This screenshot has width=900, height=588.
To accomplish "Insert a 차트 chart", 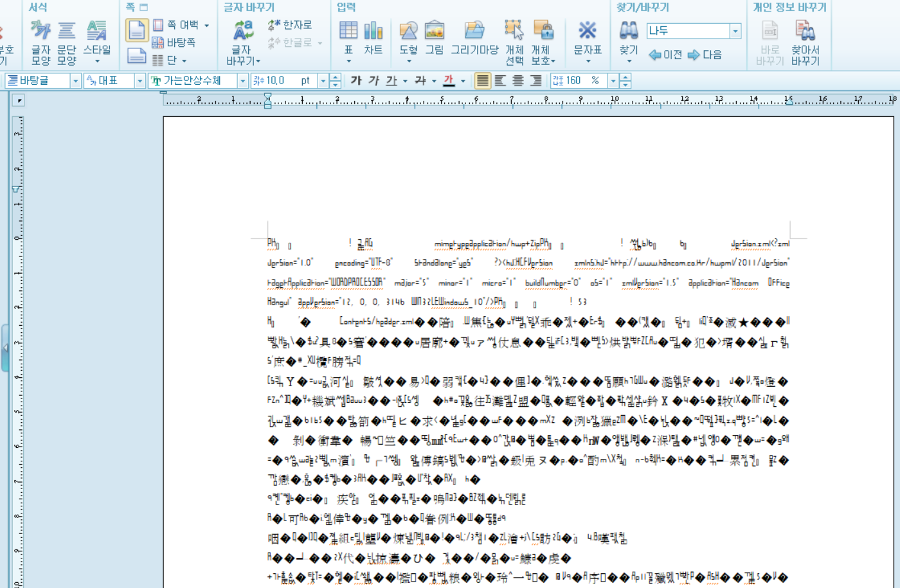I will point(373,39).
